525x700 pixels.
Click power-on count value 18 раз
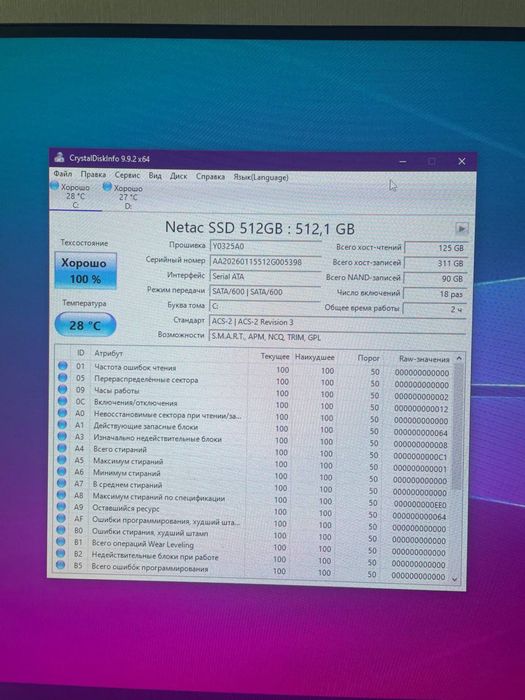pyautogui.click(x=435, y=294)
